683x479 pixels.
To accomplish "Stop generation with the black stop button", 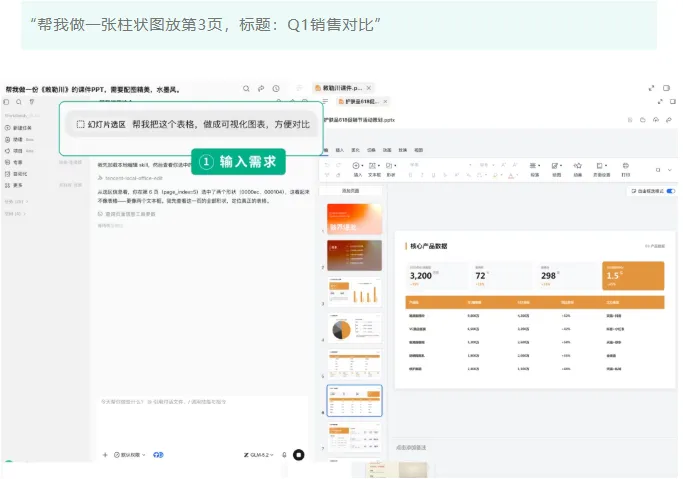I will click(298, 455).
